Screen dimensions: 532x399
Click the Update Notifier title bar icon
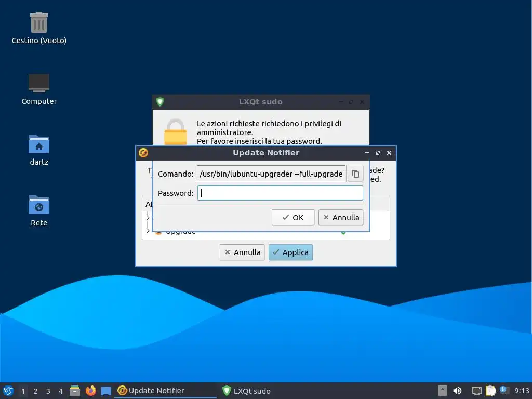pyautogui.click(x=143, y=153)
